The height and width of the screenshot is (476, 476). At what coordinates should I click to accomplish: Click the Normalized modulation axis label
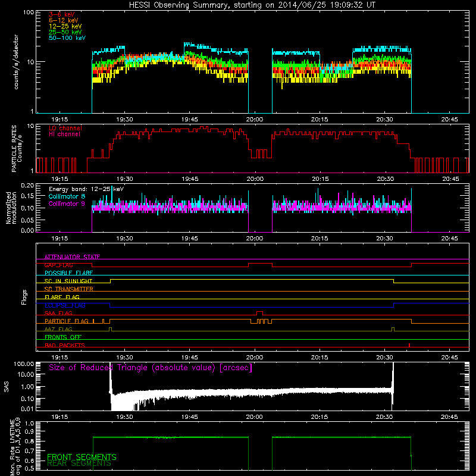[x=11, y=208]
